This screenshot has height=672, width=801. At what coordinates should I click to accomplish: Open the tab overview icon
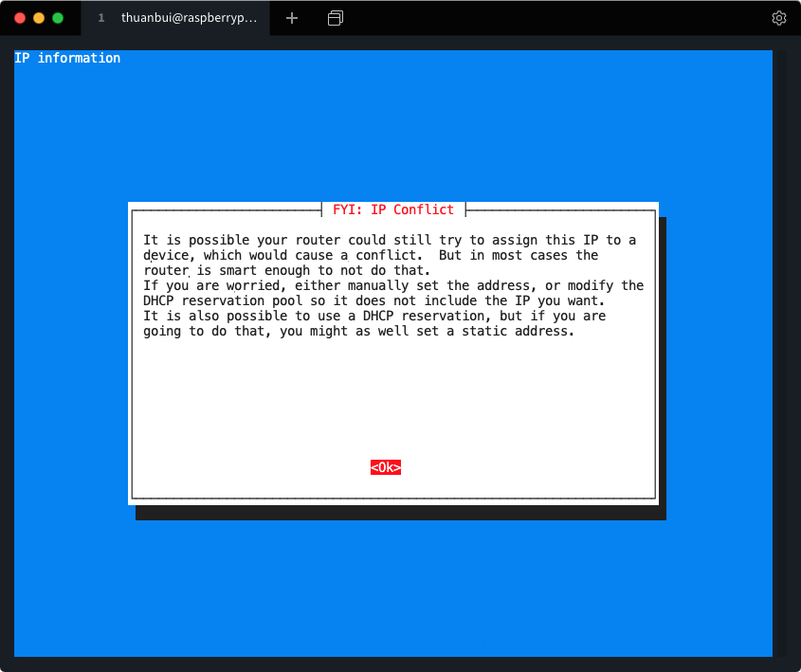click(335, 18)
